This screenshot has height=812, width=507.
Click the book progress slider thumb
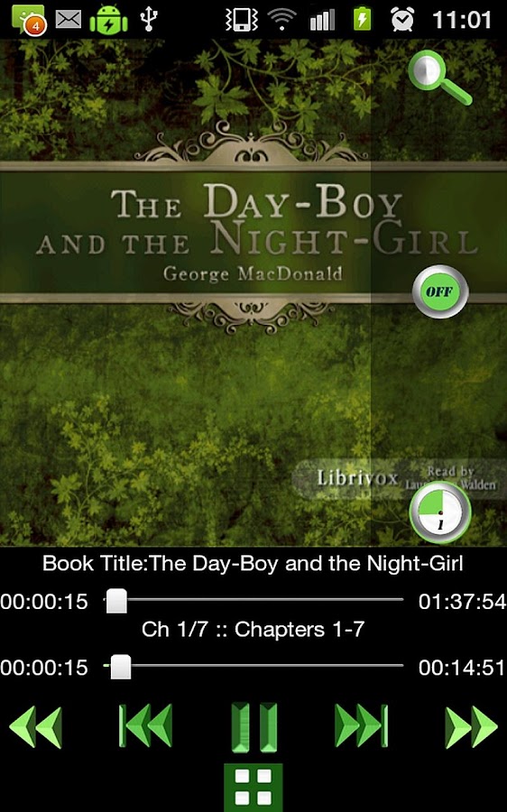tap(116, 601)
